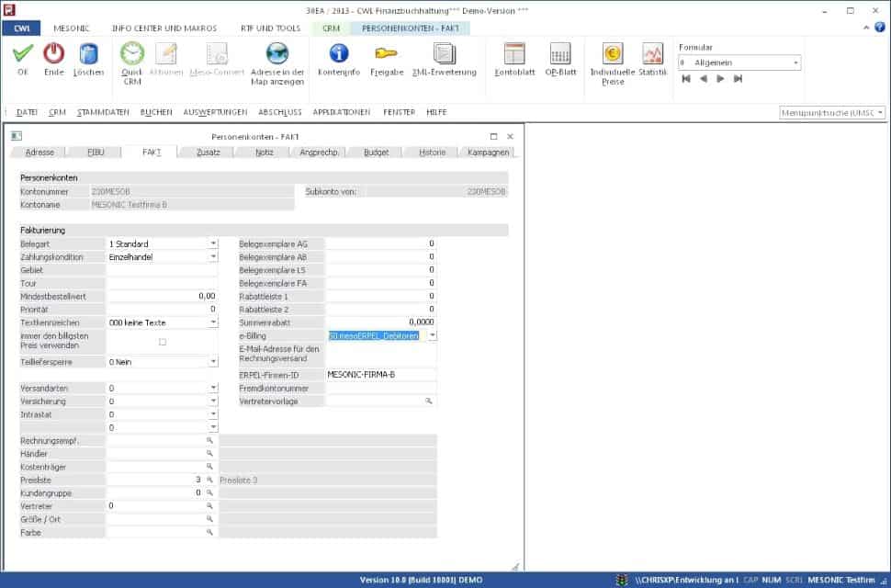This screenshot has height=588, width=891.
Task: Show address in map globe icon
Action: click(277, 54)
